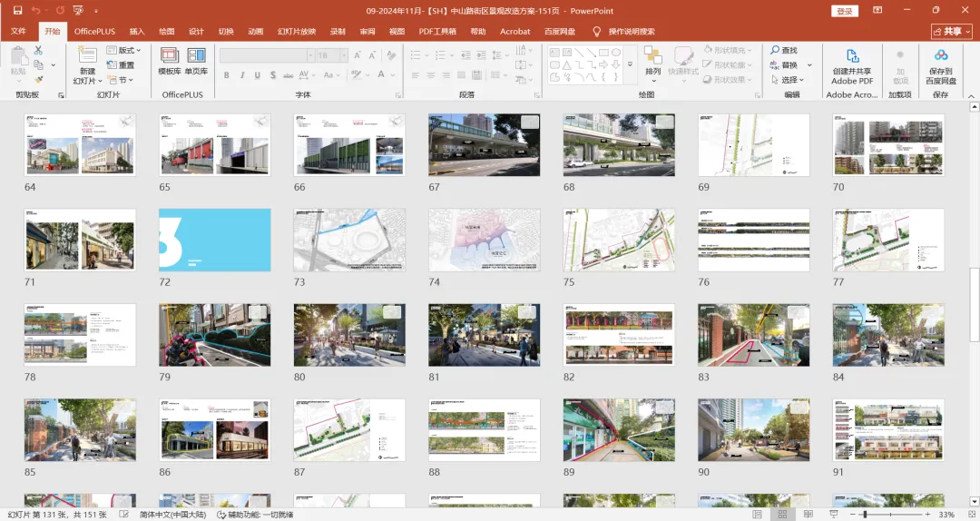Redo with the circular arrow icon
The width and height of the screenshot is (980, 521).
pyautogui.click(x=60, y=11)
